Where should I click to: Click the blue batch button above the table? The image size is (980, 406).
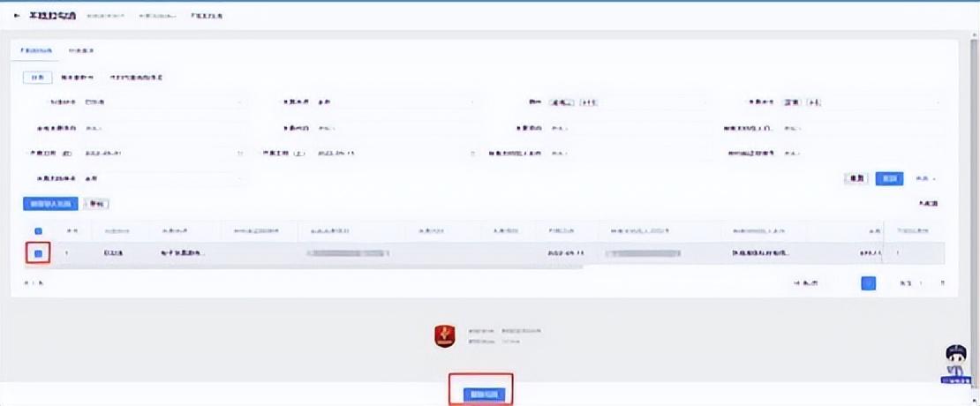tap(50, 204)
